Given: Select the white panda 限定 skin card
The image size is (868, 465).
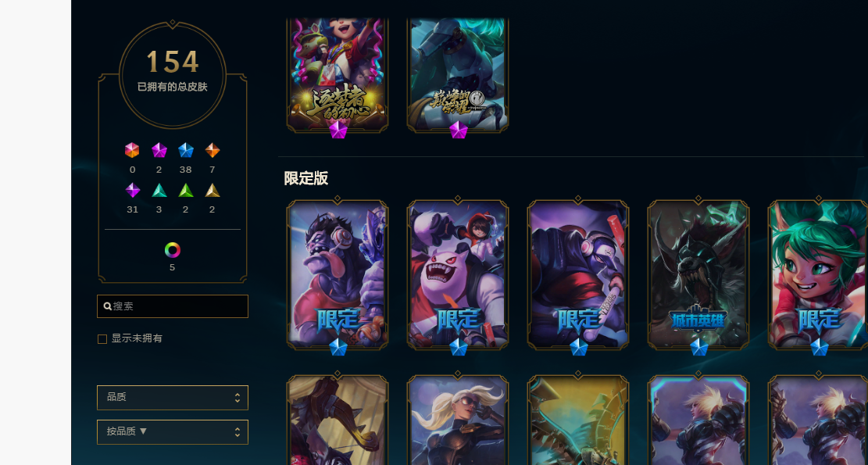Looking at the screenshot, I should click(458, 274).
